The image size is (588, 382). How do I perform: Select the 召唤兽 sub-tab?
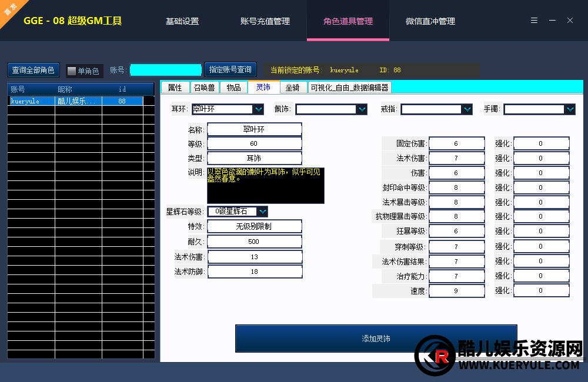click(204, 88)
